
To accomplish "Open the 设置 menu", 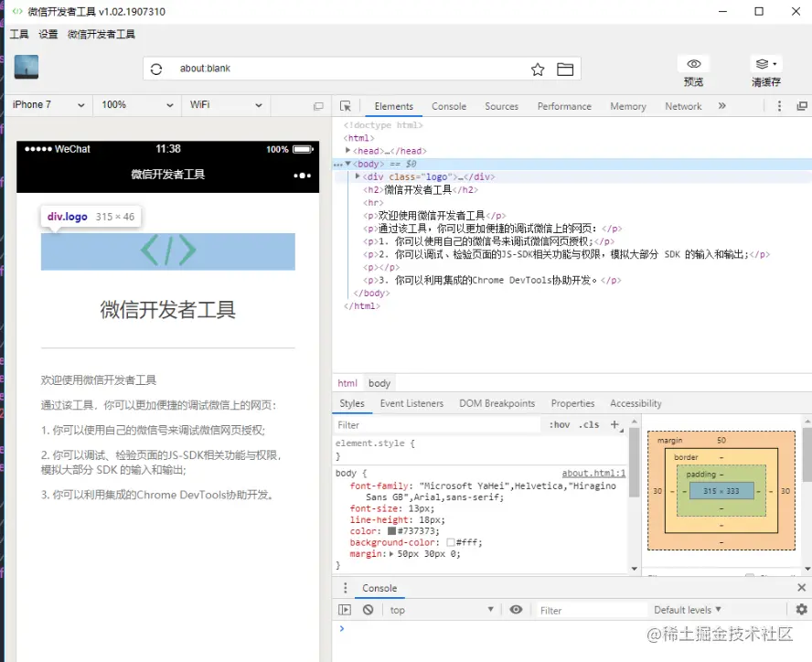I will point(48,34).
